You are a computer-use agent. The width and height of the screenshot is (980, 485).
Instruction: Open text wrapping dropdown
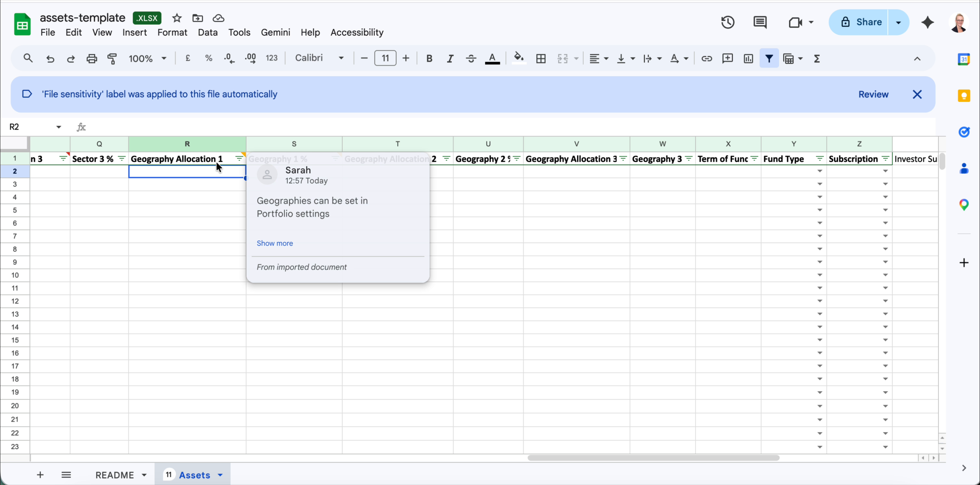point(652,59)
